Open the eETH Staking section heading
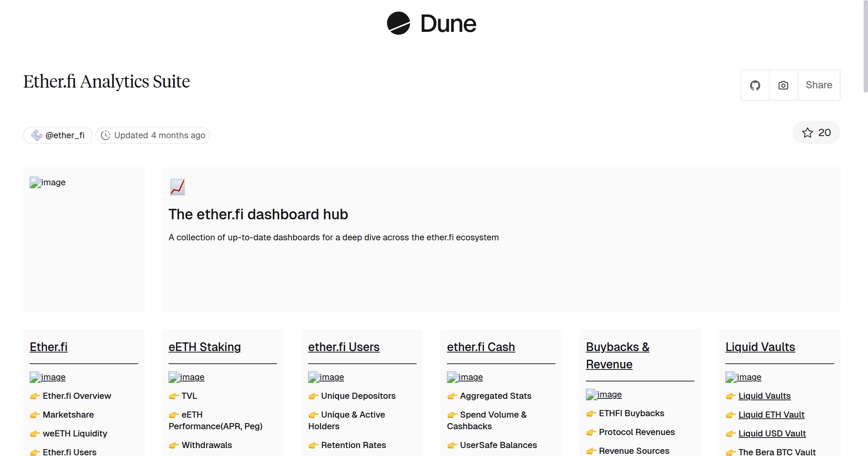The height and width of the screenshot is (456, 868). [x=205, y=347]
